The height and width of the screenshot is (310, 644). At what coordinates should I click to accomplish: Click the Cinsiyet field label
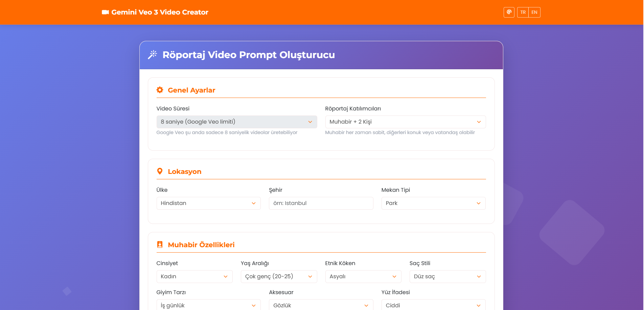[167, 263]
